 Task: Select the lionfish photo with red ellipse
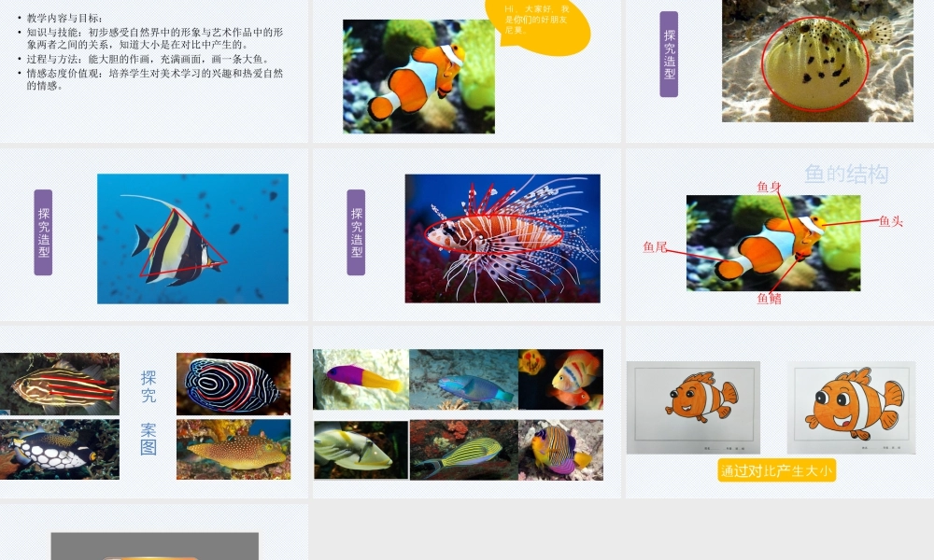(x=502, y=238)
